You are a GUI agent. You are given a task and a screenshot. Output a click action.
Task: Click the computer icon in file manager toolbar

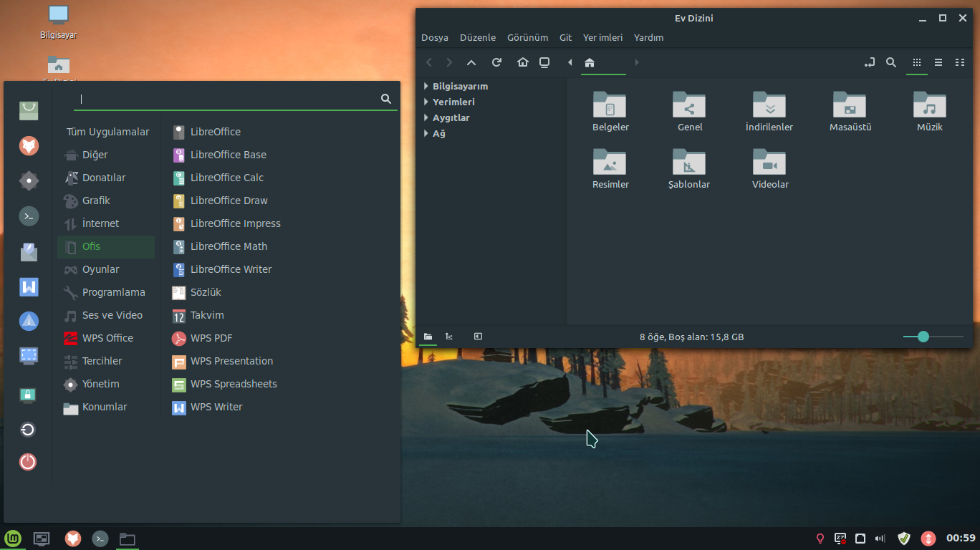544,62
